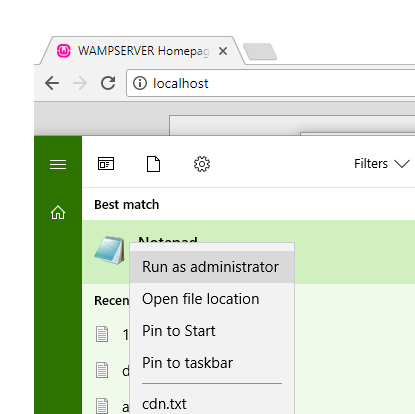
Task: Filter search results by Apps icon
Action: click(106, 164)
